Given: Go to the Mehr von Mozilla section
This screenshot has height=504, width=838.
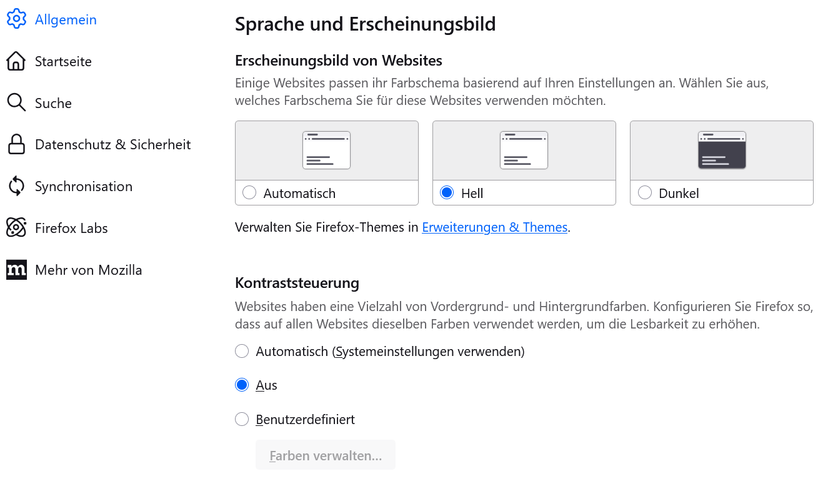Looking at the screenshot, I should 88,270.
